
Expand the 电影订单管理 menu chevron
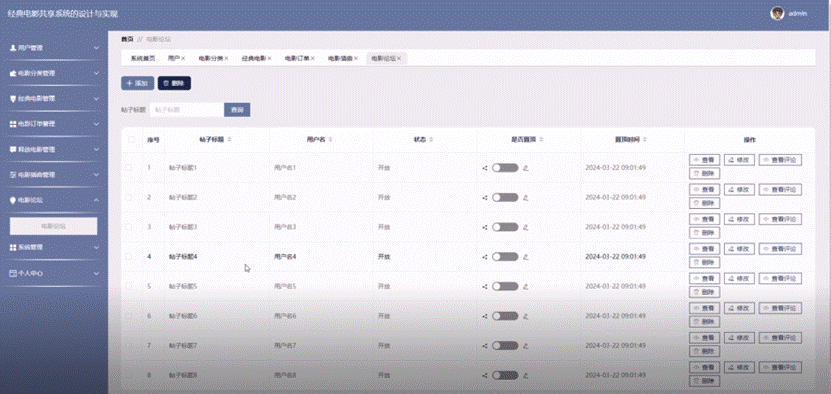[96, 124]
